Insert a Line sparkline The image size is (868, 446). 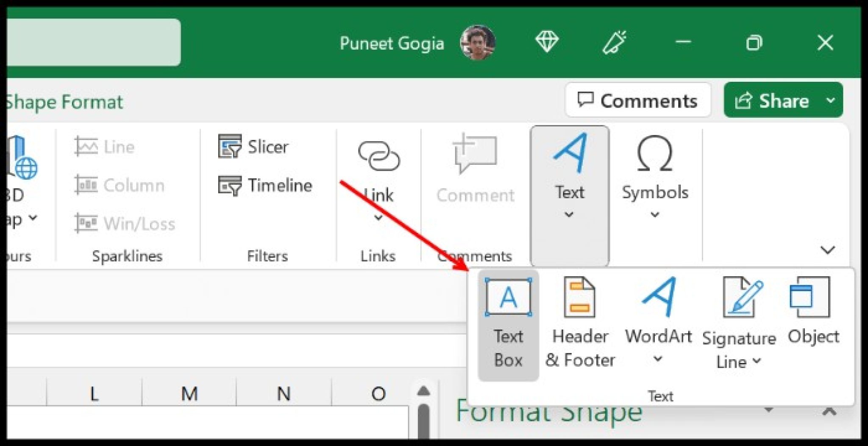106,147
